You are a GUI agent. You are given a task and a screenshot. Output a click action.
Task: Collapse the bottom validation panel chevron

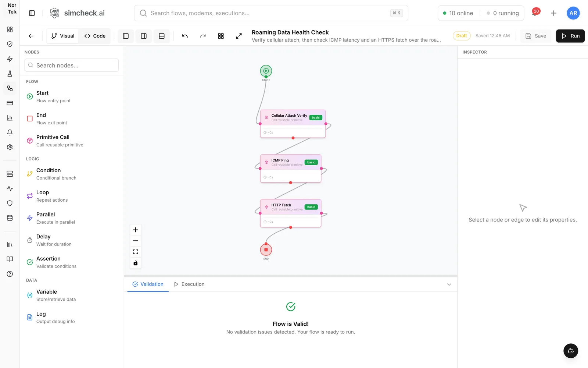click(x=449, y=284)
